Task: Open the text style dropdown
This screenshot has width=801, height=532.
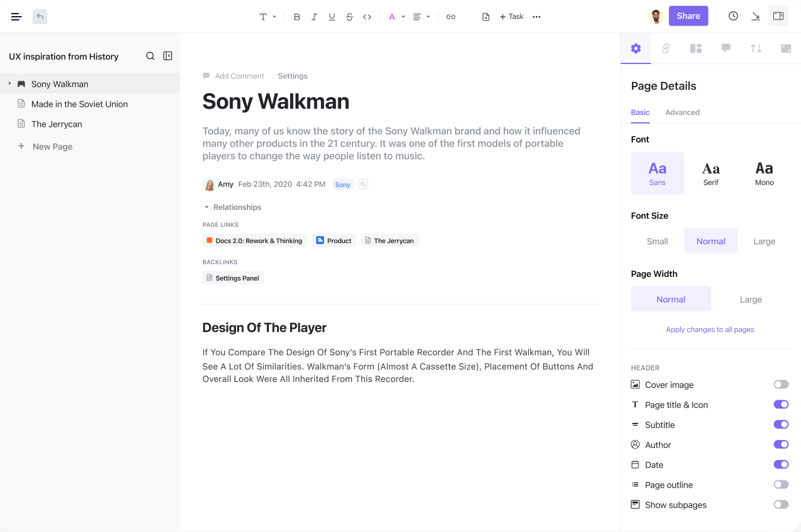Action: click(268, 17)
